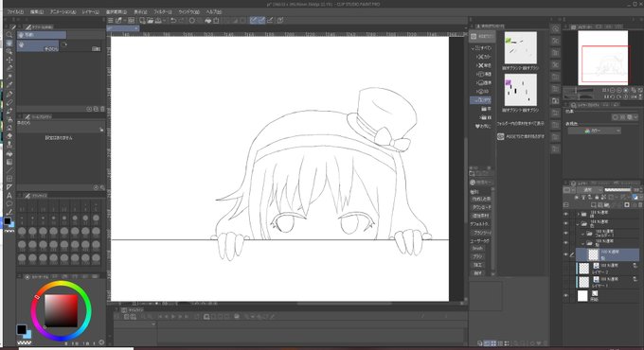Click the 作成した素材 tag button
Image resolution: width=644 pixels, height=350 pixels.
click(x=481, y=199)
